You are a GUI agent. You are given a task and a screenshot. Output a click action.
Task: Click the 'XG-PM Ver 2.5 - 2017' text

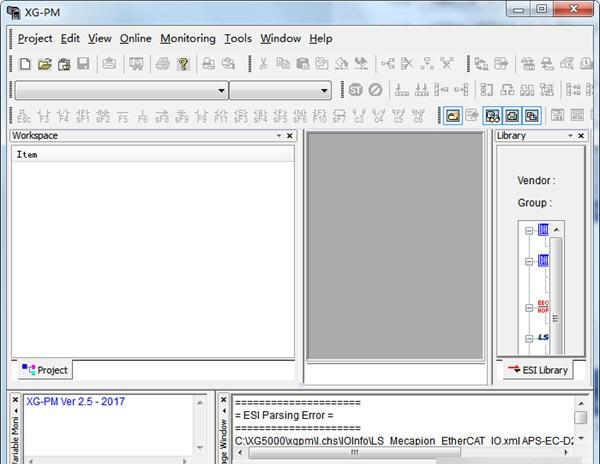coord(75,402)
